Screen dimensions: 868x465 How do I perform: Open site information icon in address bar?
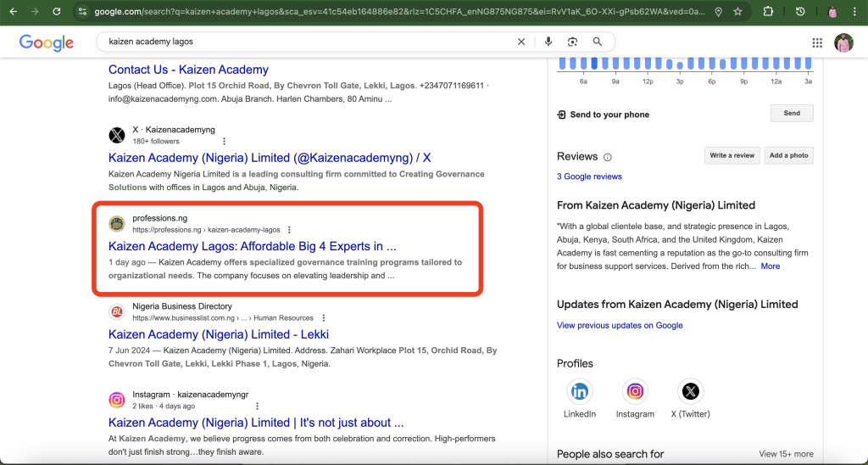[x=82, y=11]
